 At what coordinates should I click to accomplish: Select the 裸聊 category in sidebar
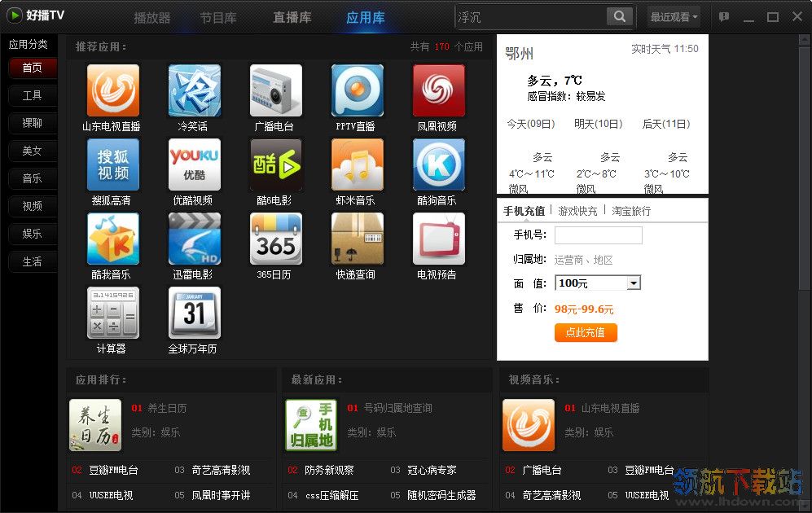pos(32,123)
